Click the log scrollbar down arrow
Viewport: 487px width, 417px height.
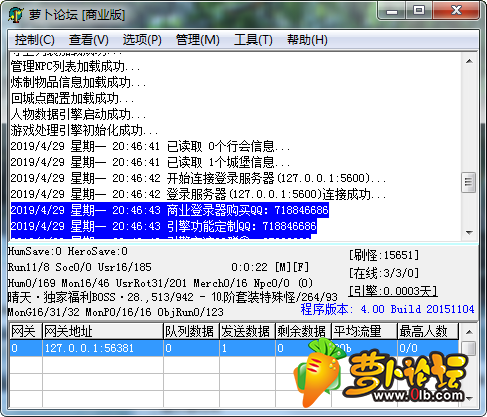click(469, 232)
